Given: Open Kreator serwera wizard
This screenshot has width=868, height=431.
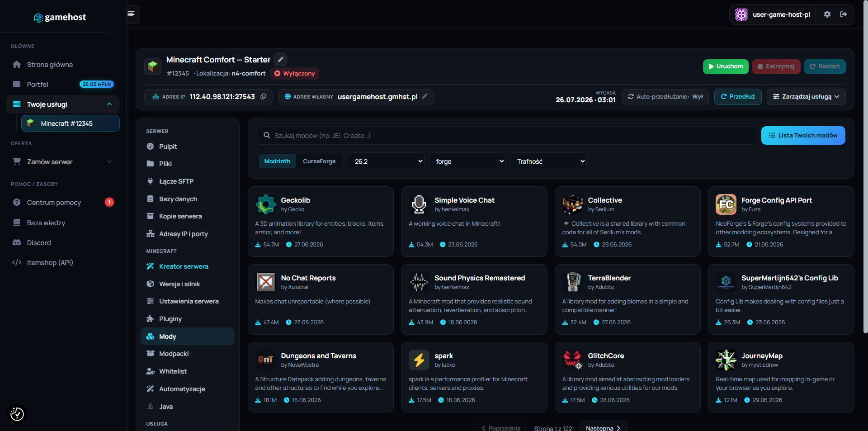Looking at the screenshot, I should tap(188, 266).
